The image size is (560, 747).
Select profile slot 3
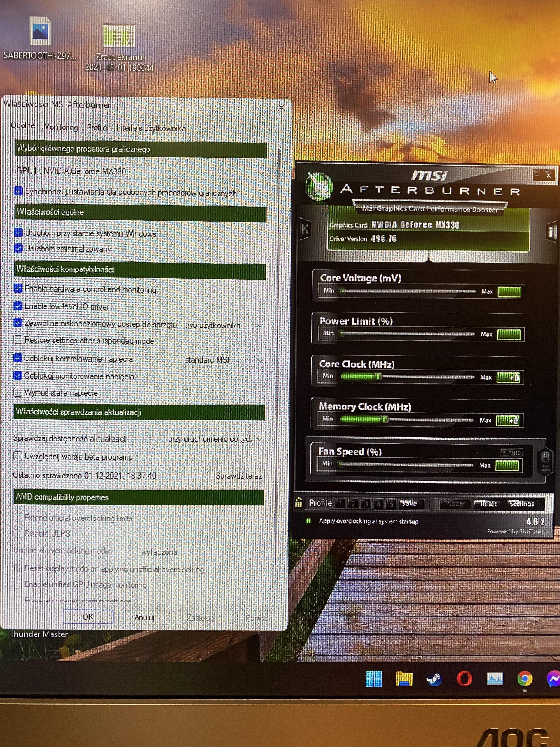[x=366, y=504]
